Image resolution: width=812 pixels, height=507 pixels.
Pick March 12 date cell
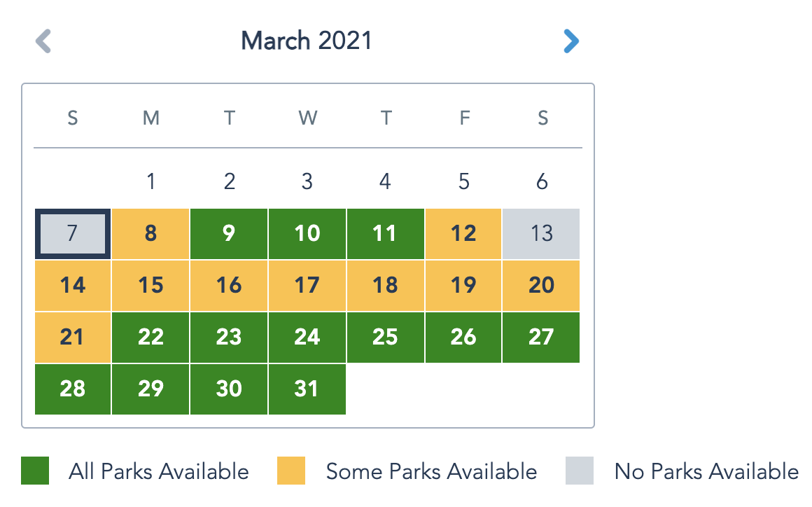tap(463, 234)
